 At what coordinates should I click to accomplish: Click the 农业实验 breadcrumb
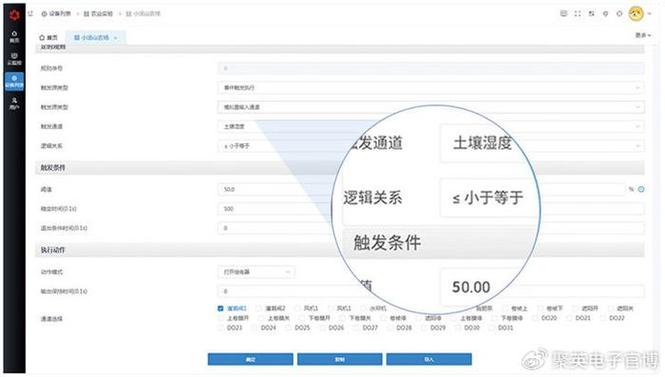coord(98,14)
